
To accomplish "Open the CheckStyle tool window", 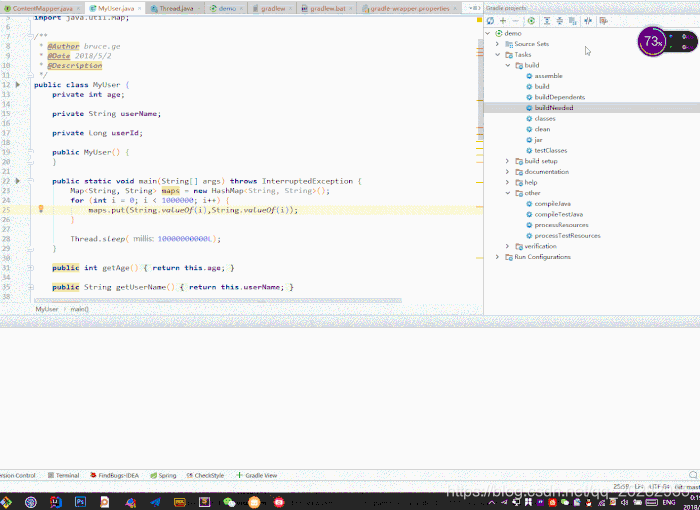I will click(205, 475).
